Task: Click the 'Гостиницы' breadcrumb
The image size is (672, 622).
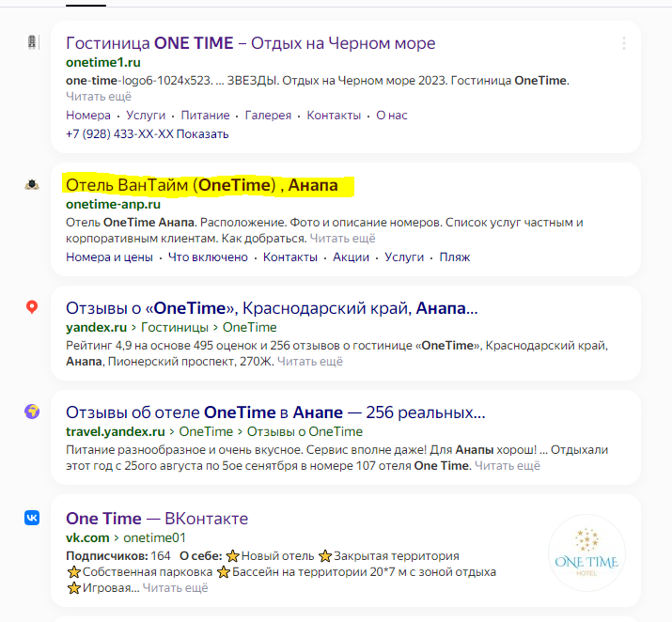Action: (175, 327)
